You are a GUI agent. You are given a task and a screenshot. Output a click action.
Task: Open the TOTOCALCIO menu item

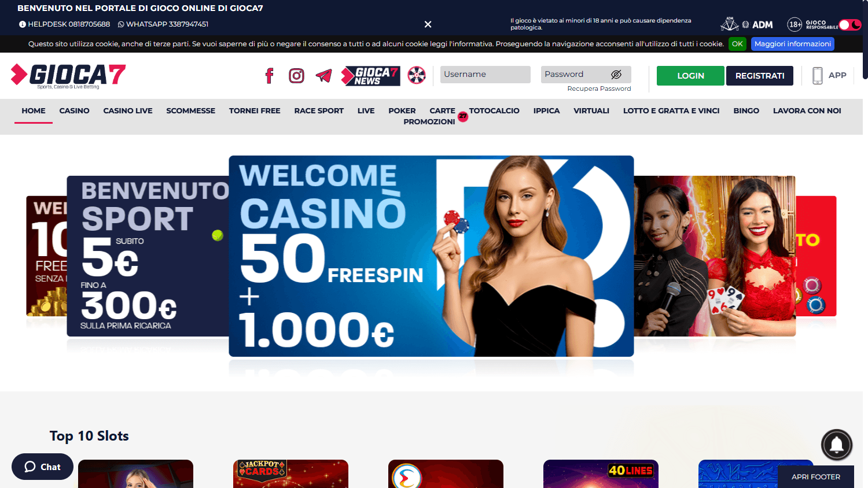click(x=494, y=110)
